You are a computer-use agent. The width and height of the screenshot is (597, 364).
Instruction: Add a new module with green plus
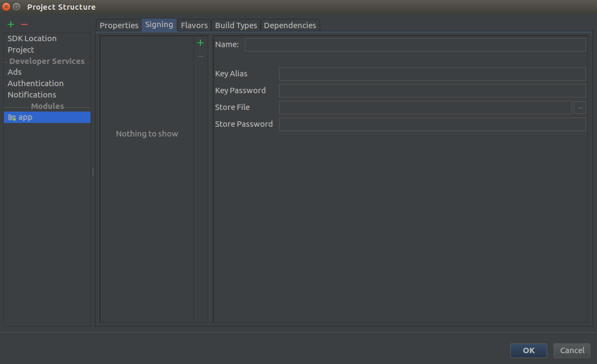tap(11, 24)
